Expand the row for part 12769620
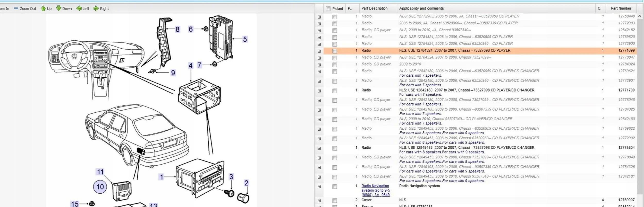 click(319, 38)
